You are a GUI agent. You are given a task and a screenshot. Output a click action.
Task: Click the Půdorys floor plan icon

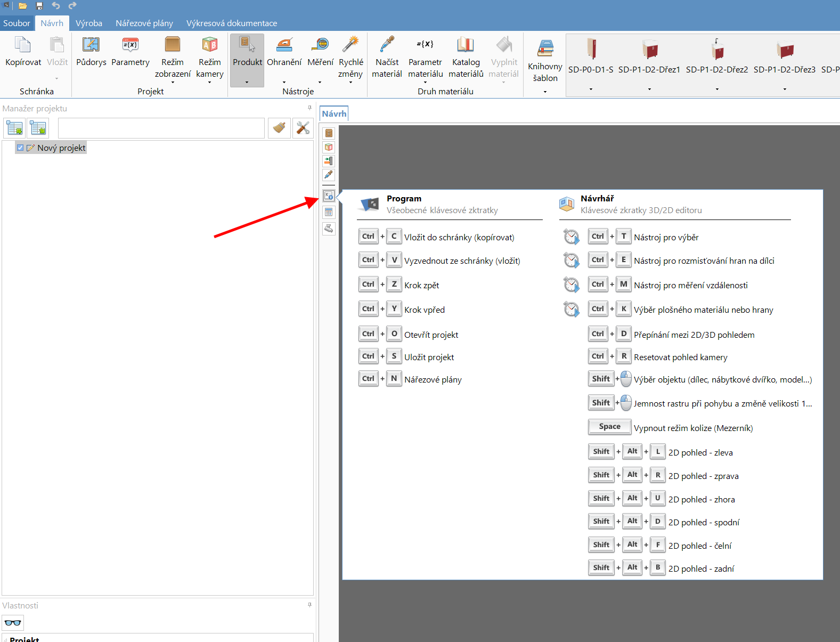[91, 46]
